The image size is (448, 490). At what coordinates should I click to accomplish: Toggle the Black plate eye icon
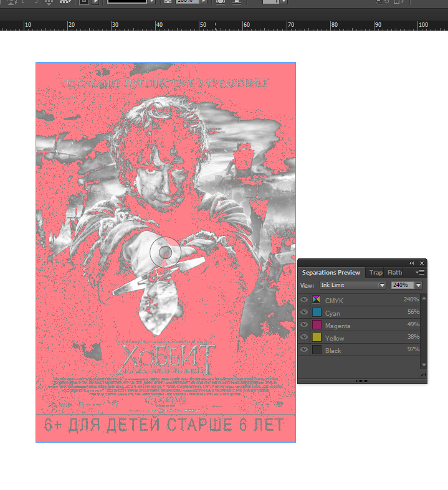[304, 350]
